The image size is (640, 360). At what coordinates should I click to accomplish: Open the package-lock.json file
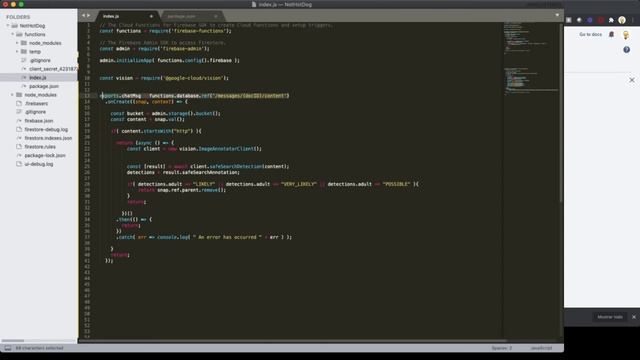45,156
